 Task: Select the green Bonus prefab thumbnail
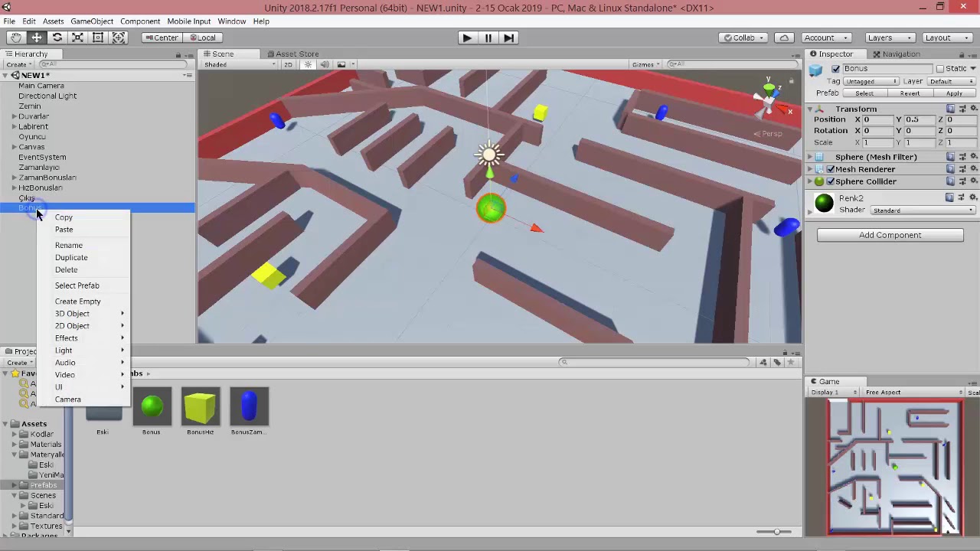[x=152, y=406]
